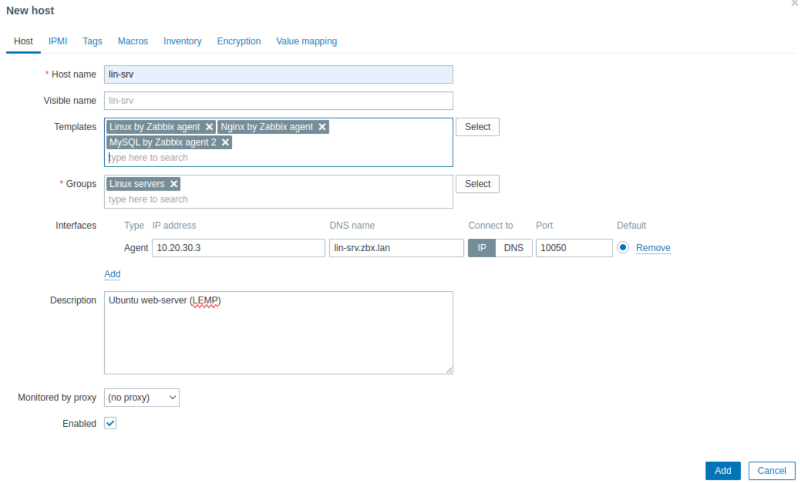800x483 pixels.
Task: Remove the MySQL by Zabbix agent 2 template
Action: [x=225, y=142]
